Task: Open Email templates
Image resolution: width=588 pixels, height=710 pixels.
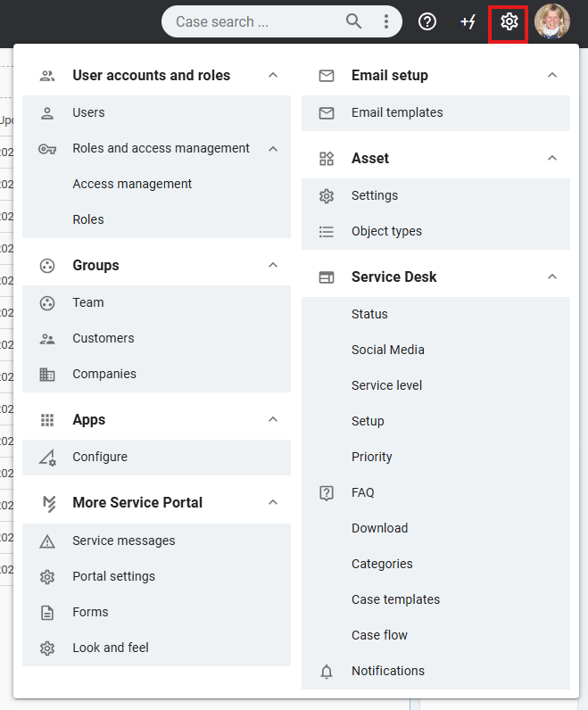Action: 397,112
